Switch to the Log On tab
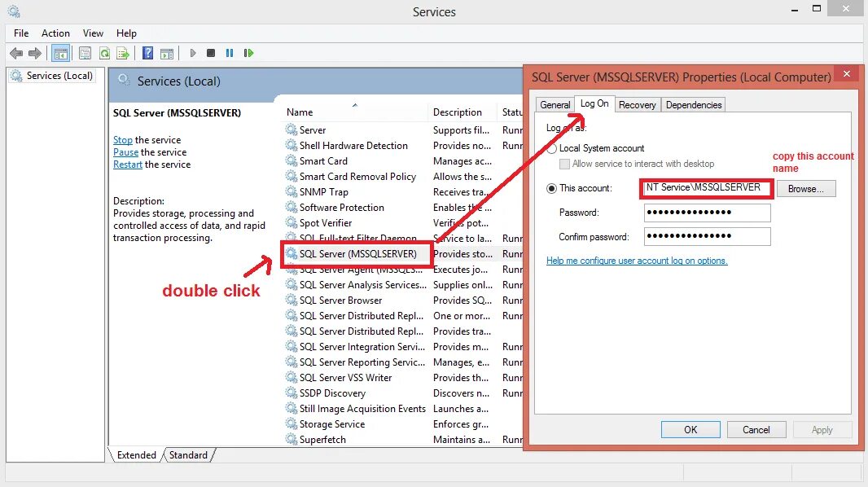868x487 pixels. point(594,103)
